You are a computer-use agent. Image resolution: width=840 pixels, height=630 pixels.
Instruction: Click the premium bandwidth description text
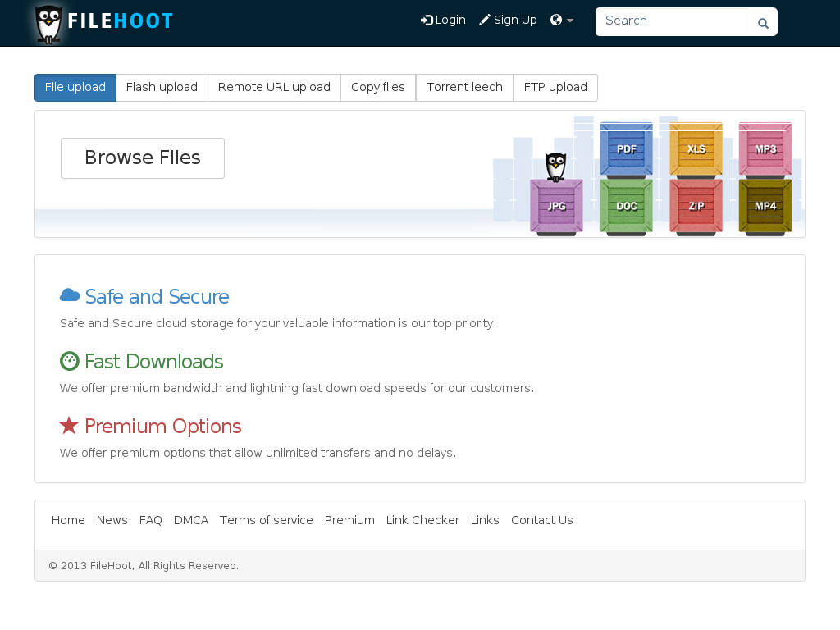pos(297,388)
